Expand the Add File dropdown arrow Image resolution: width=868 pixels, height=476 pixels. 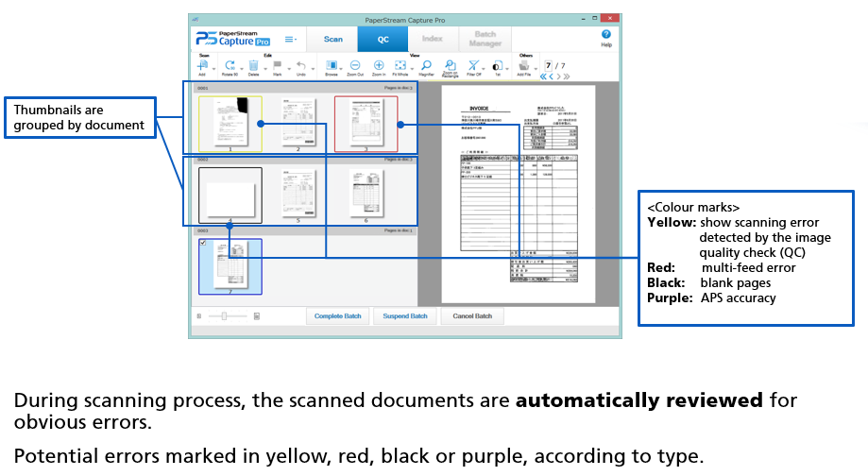(536, 68)
